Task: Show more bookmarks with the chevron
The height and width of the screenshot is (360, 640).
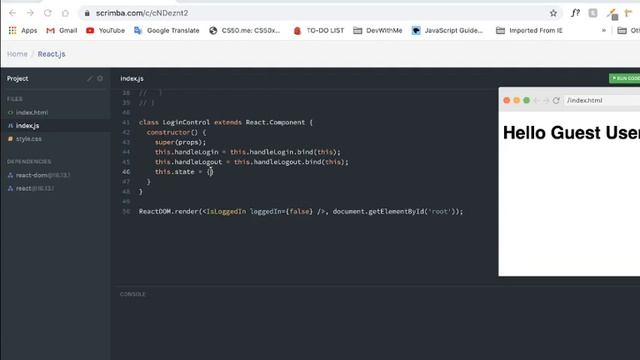Action: (x=604, y=31)
